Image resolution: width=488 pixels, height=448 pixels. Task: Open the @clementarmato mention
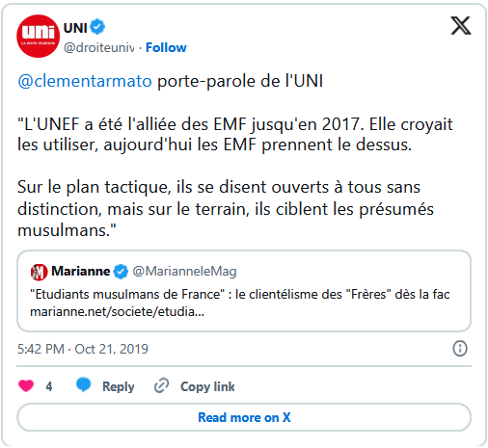point(85,81)
